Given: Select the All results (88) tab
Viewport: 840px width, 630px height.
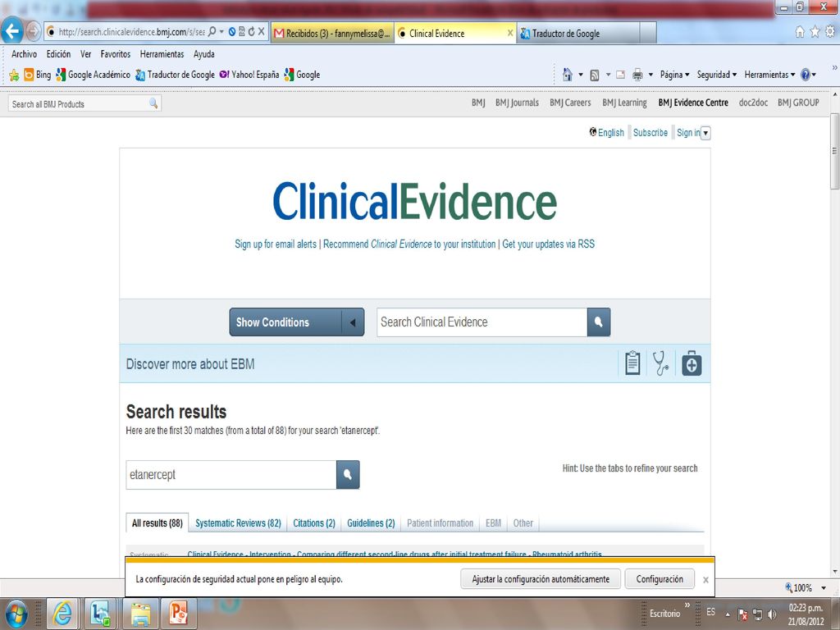Looking at the screenshot, I should click(x=157, y=523).
